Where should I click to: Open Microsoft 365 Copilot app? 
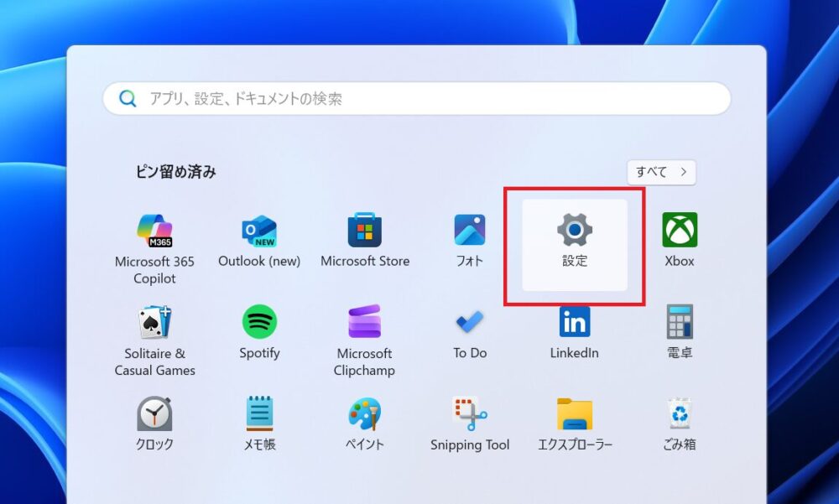pos(154,231)
